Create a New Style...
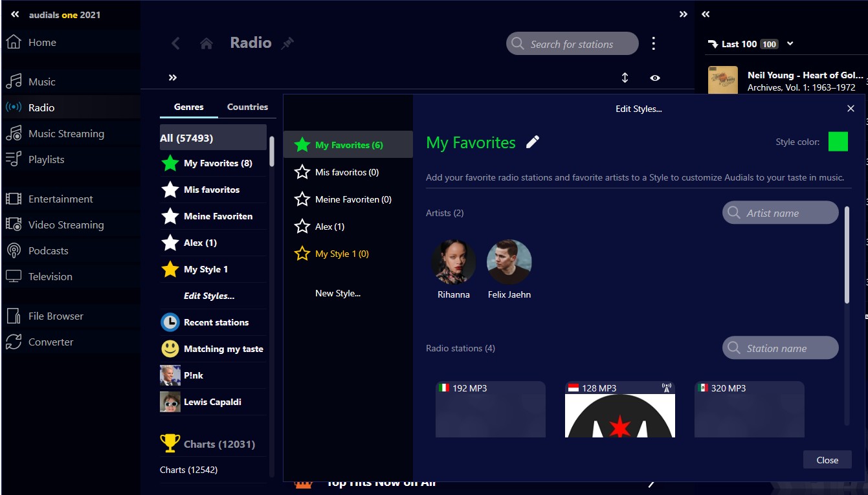The image size is (868, 495). click(338, 293)
